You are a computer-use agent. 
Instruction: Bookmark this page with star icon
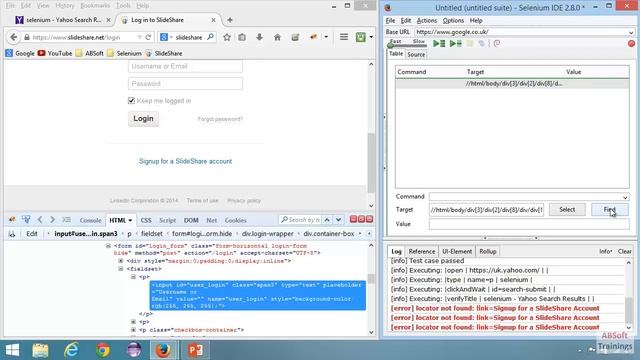click(227, 37)
